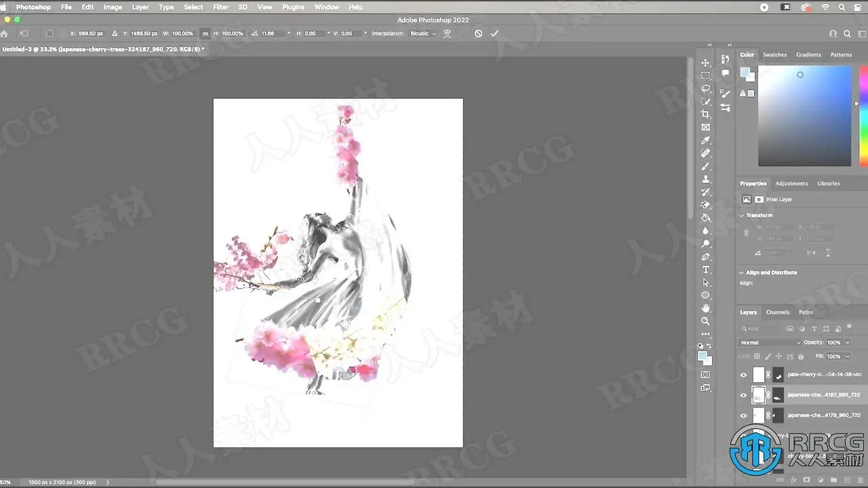Open the Filter menu
868x488 pixels.
[220, 7]
